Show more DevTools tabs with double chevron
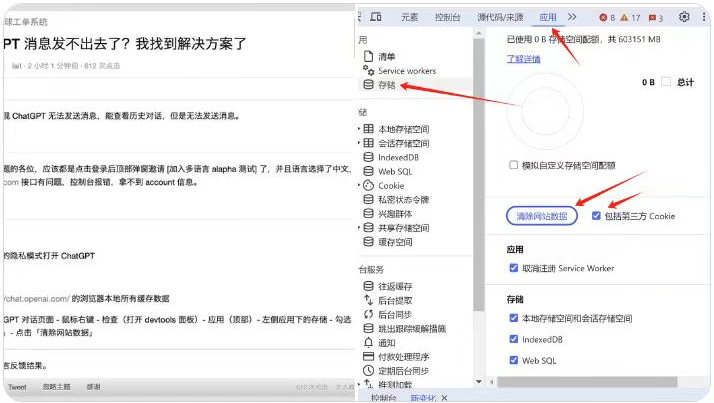714x403 pixels. tap(572, 17)
